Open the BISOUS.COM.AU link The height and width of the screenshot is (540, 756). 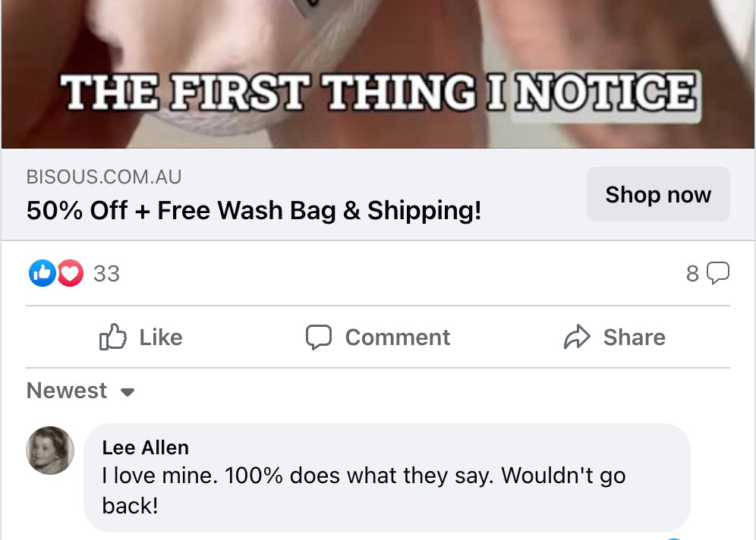pos(104,177)
